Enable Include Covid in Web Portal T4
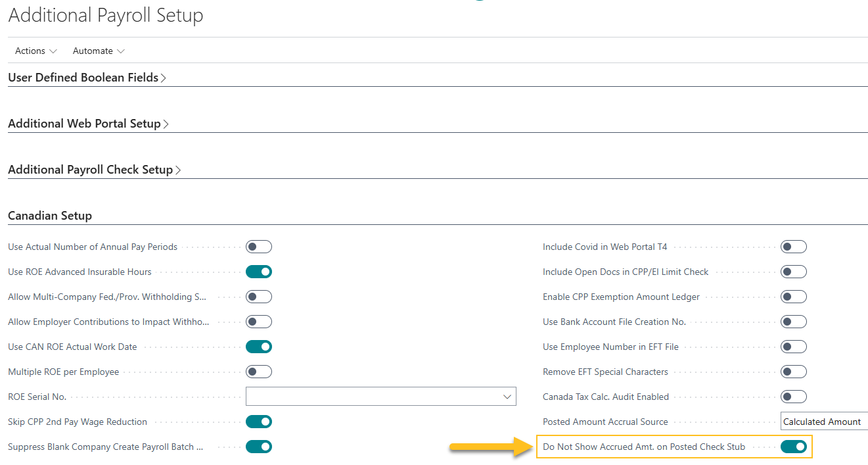This screenshot has width=868, height=465. (793, 247)
